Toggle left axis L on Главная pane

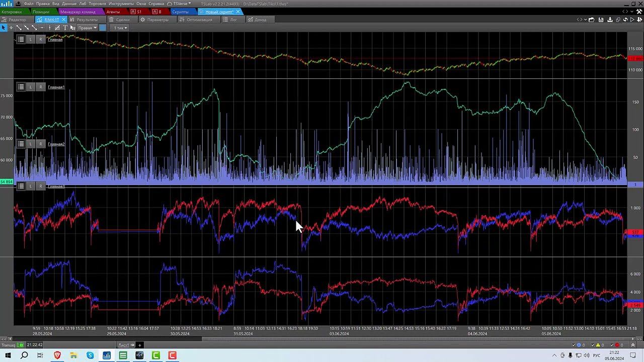click(31, 39)
